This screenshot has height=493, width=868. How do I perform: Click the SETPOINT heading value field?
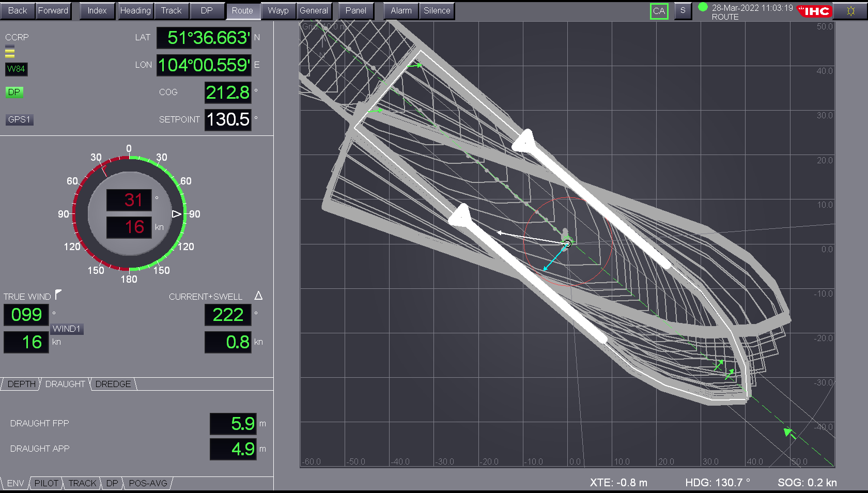[228, 119]
